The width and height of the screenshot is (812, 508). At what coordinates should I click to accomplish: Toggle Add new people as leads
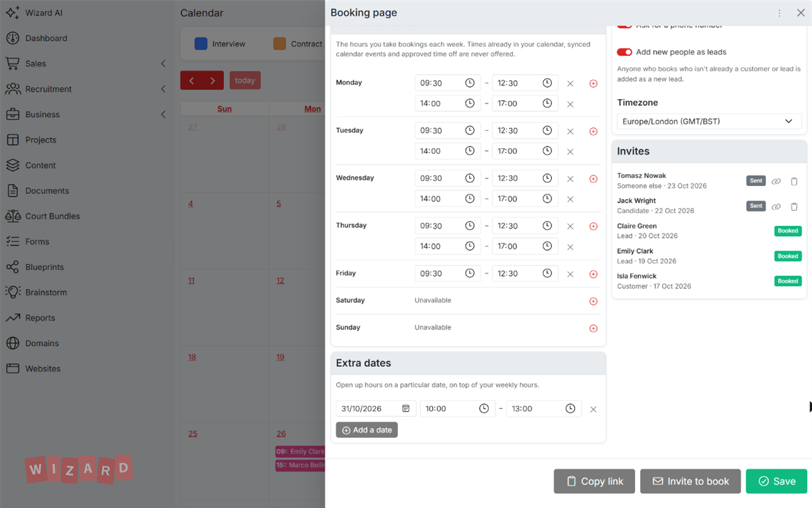(x=625, y=52)
